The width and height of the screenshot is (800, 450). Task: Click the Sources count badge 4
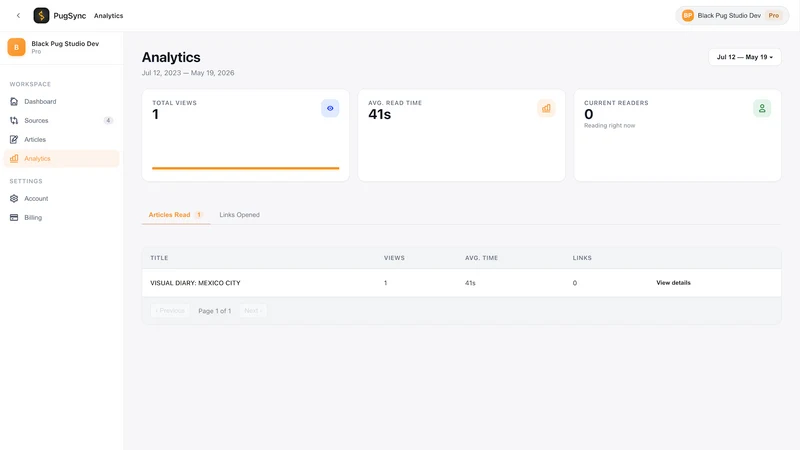click(x=108, y=120)
